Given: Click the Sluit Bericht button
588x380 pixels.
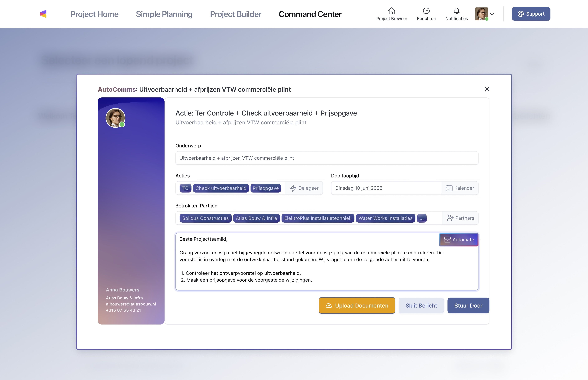Looking at the screenshot, I should 421,305.
